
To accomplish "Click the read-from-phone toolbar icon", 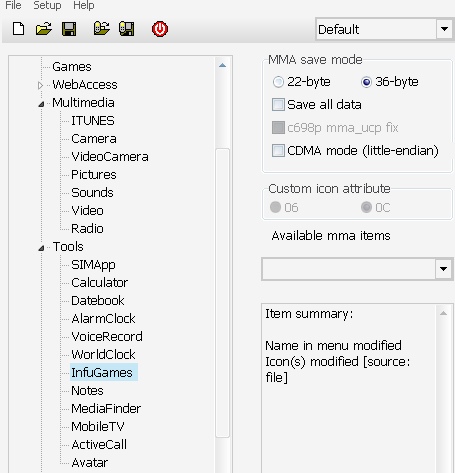I will pos(101,29).
